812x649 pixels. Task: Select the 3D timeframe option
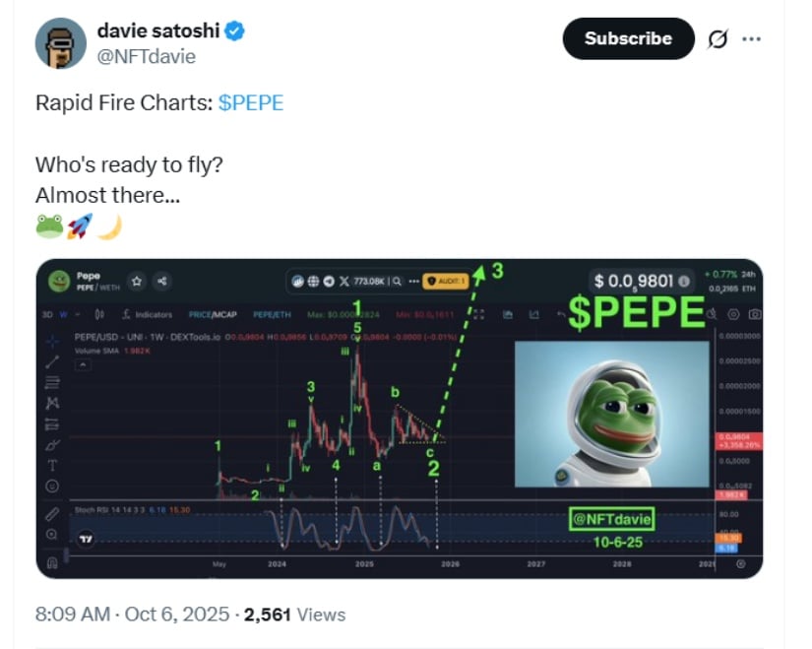click(46, 315)
